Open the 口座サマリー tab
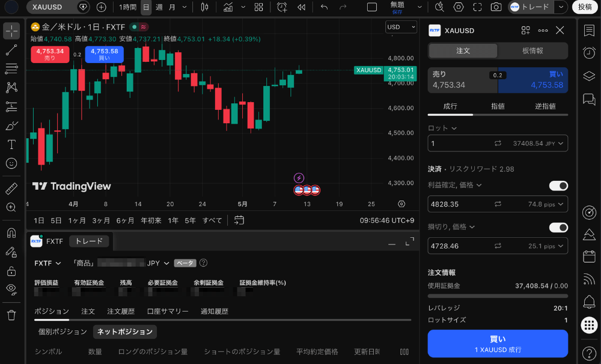This screenshot has width=601, height=364. (168, 311)
